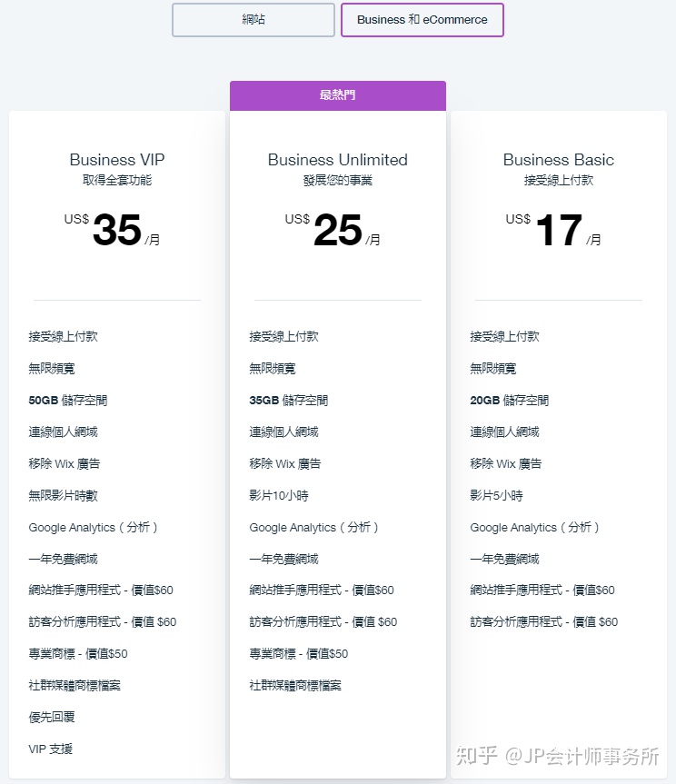Image resolution: width=676 pixels, height=784 pixels.
Task: Click 訪客分析應用程式 - 價值 $60 in Business Basic
Action: 544,622
